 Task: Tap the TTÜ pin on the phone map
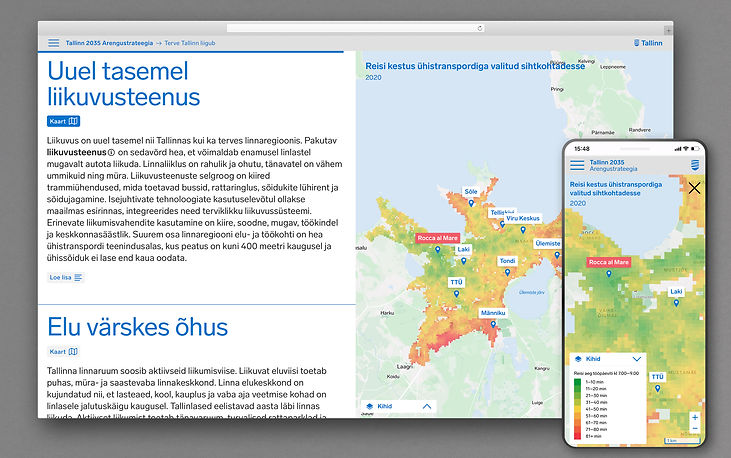[657, 388]
